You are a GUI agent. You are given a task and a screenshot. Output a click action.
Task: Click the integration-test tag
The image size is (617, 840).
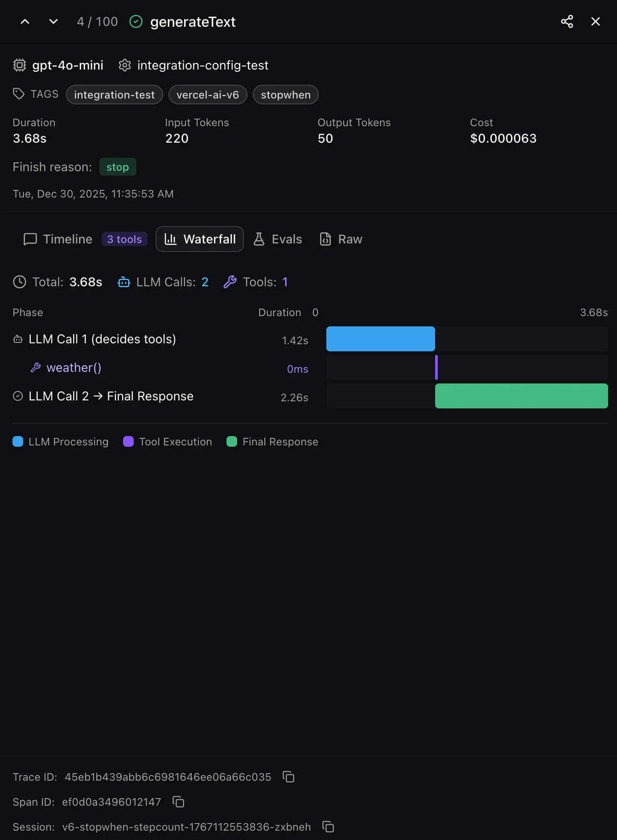114,95
